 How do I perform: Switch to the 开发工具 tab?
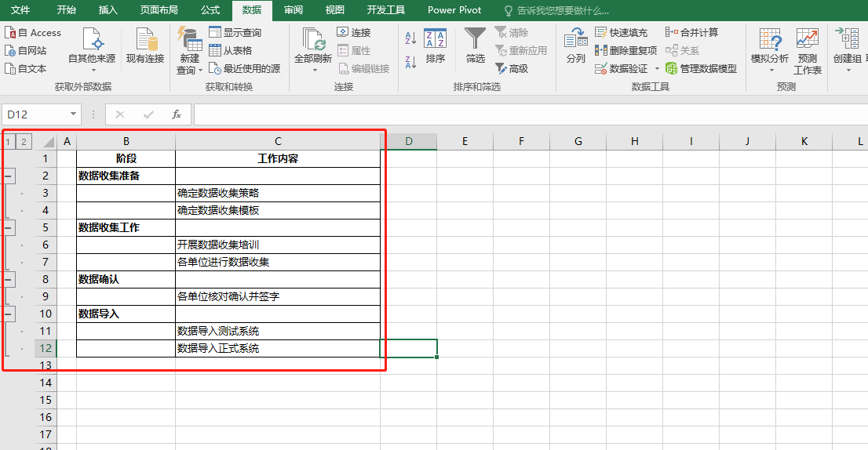click(386, 10)
